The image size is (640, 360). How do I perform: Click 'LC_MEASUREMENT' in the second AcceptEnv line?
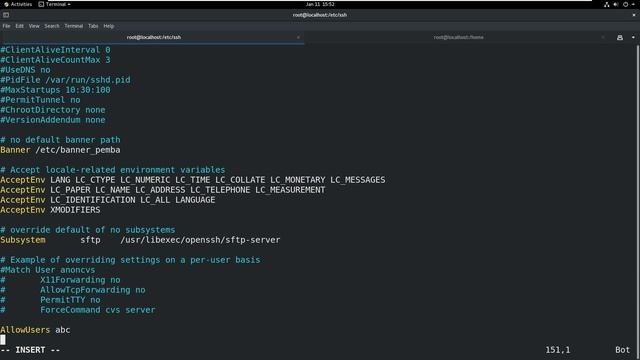coord(291,190)
